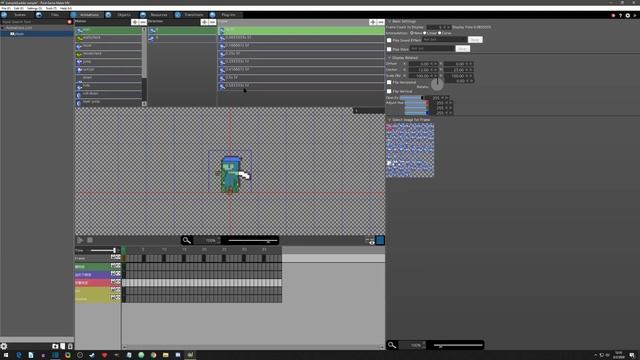Image resolution: width=640 pixels, height=360 pixels.
Task: Delete item via bottom-left trash icon
Action: tap(70, 346)
